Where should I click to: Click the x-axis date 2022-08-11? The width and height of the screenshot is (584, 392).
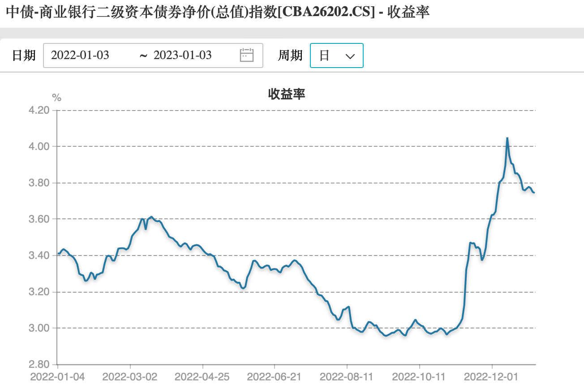pyautogui.click(x=347, y=377)
